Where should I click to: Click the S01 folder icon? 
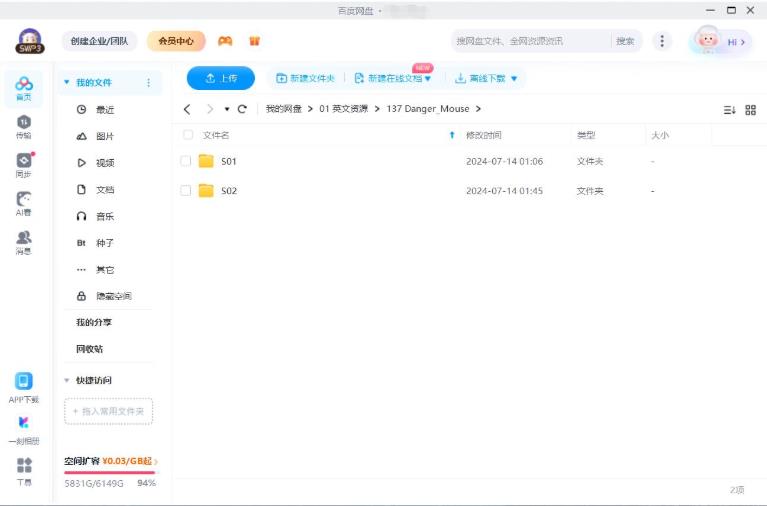point(206,161)
